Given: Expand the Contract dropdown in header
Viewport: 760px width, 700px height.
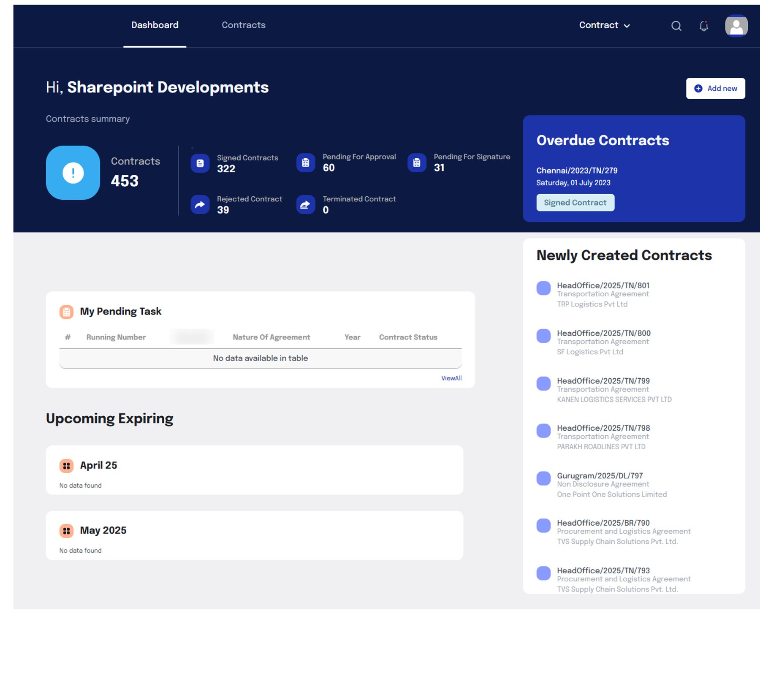Looking at the screenshot, I should point(604,25).
